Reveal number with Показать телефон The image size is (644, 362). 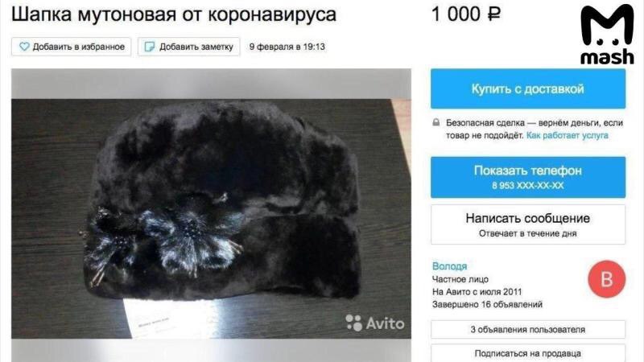click(528, 177)
